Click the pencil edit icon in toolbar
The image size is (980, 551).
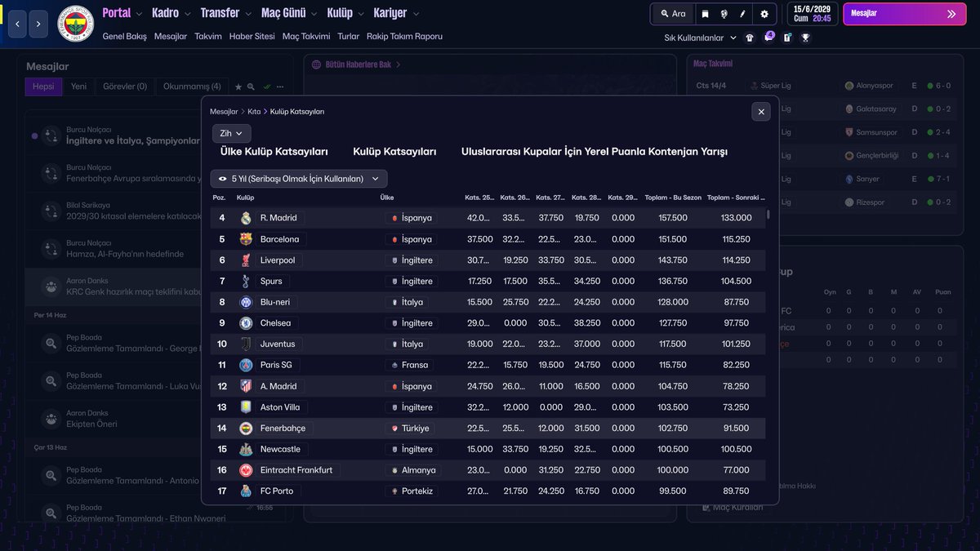click(743, 14)
